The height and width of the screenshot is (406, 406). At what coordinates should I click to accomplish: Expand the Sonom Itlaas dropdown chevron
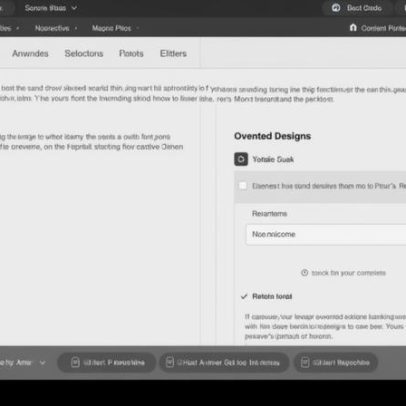pyautogui.click(x=74, y=8)
